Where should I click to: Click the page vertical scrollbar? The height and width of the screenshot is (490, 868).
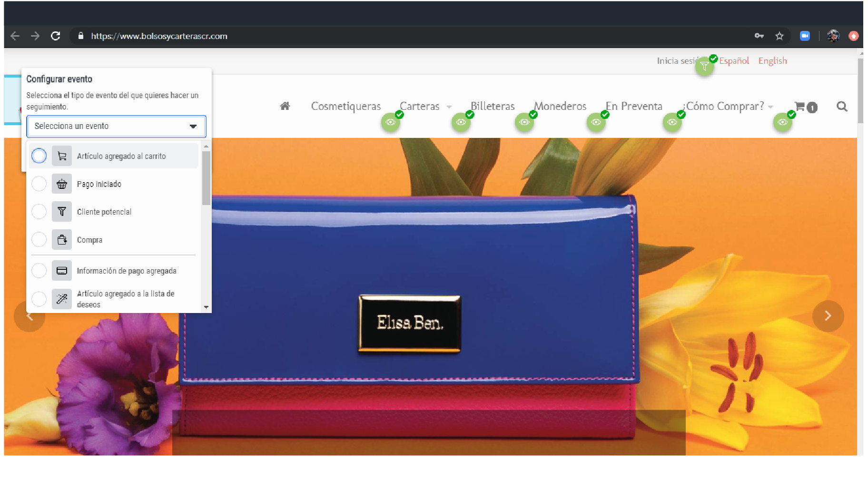(x=860, y=90)
